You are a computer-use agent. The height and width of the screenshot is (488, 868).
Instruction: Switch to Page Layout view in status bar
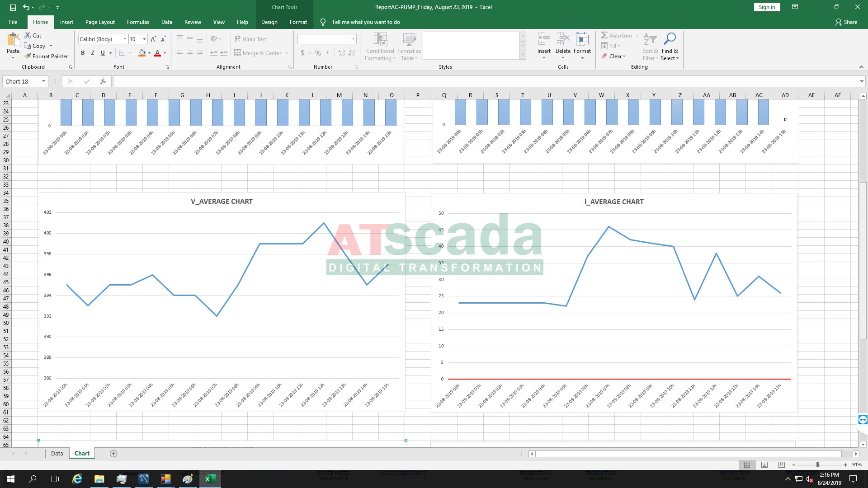point(764,465)
